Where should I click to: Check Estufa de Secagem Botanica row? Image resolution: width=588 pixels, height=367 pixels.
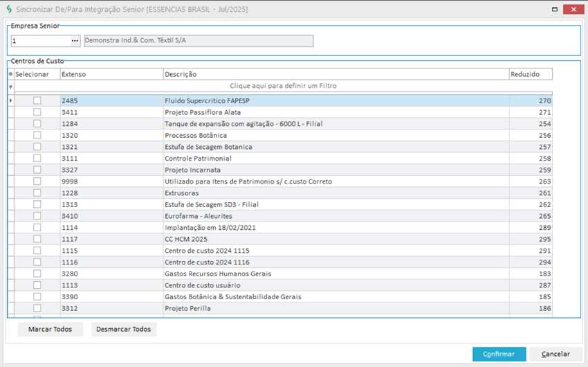click(37, 147)
